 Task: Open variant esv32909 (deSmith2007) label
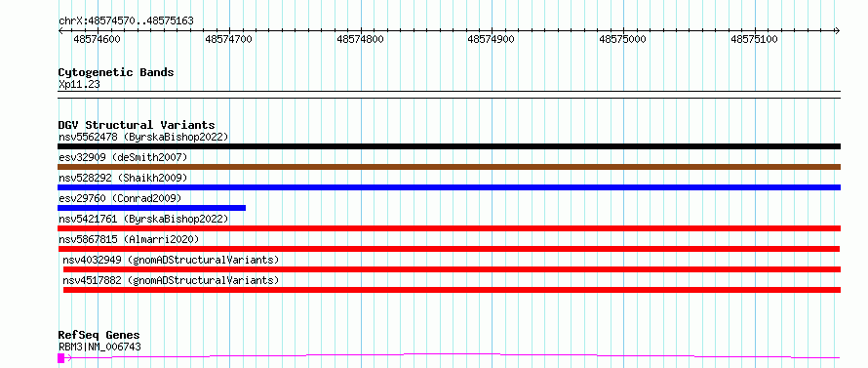coord(123,157)
